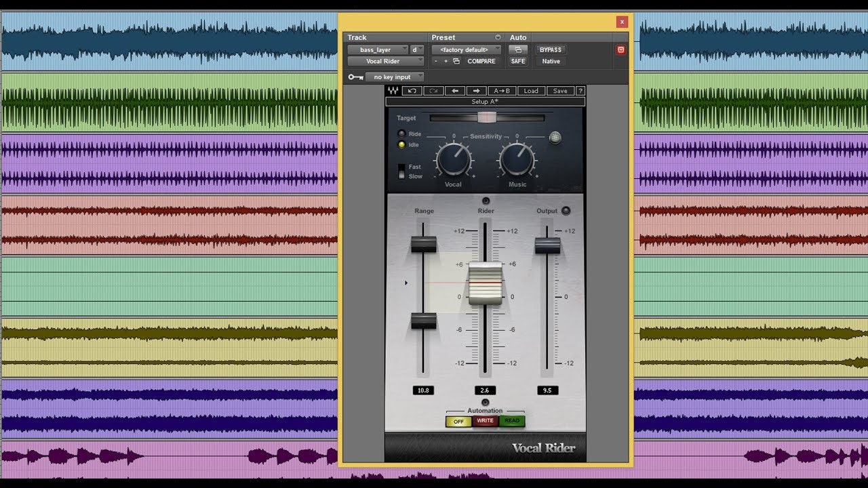Click the Setup A* name bar

click(x=486, y=102)
